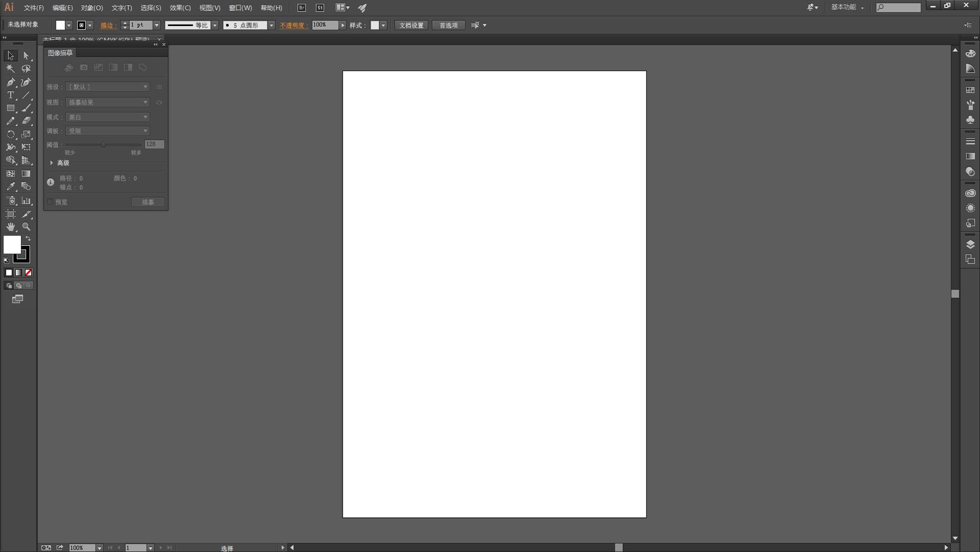980x552 pixels.
Task: Select the Type tool
Action: point(10,95)
